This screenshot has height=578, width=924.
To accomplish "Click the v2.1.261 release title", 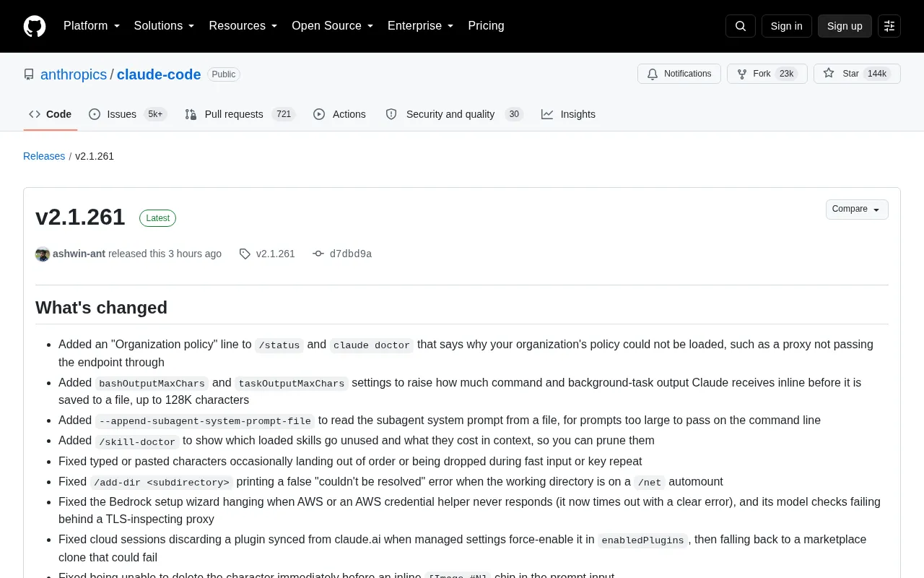I will pyautogui.click(x=80, y=217).
